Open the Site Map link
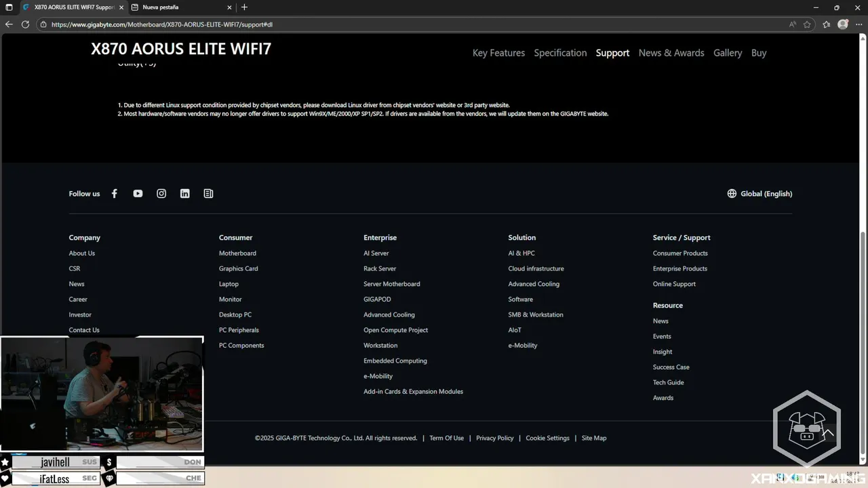The width and height of the screenshot is (868, 488). [x=594, y=438]
